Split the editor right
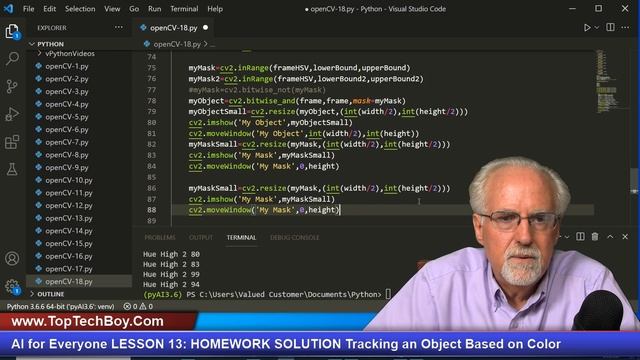This screenshot has width=640, height=360. 610,27
